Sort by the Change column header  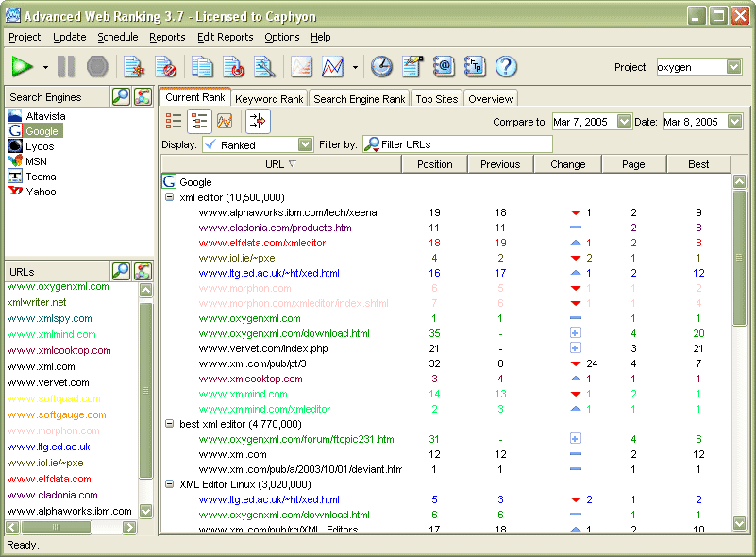coord(567,164)
